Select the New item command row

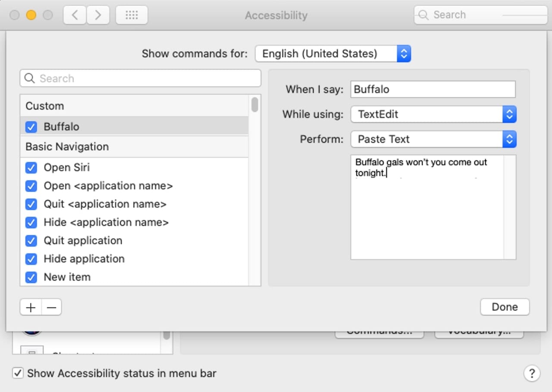pos(67,277)
